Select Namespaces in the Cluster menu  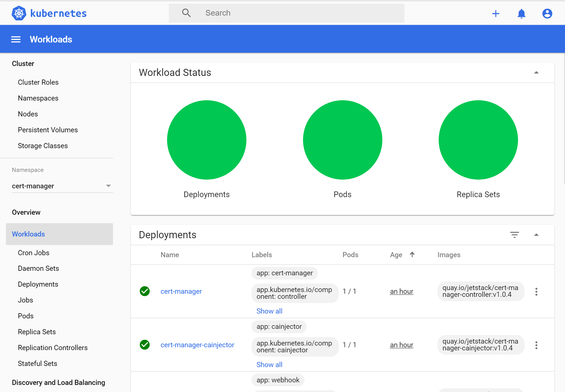38,98
